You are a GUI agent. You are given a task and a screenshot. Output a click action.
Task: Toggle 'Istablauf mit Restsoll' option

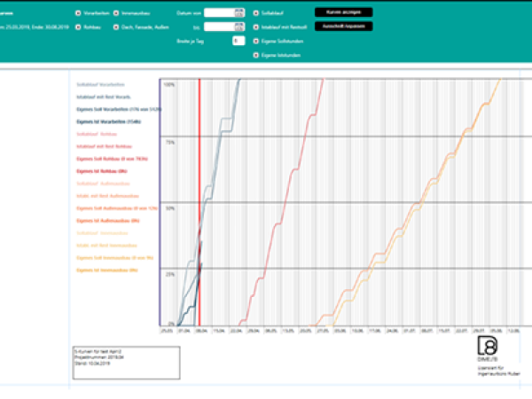256,27
